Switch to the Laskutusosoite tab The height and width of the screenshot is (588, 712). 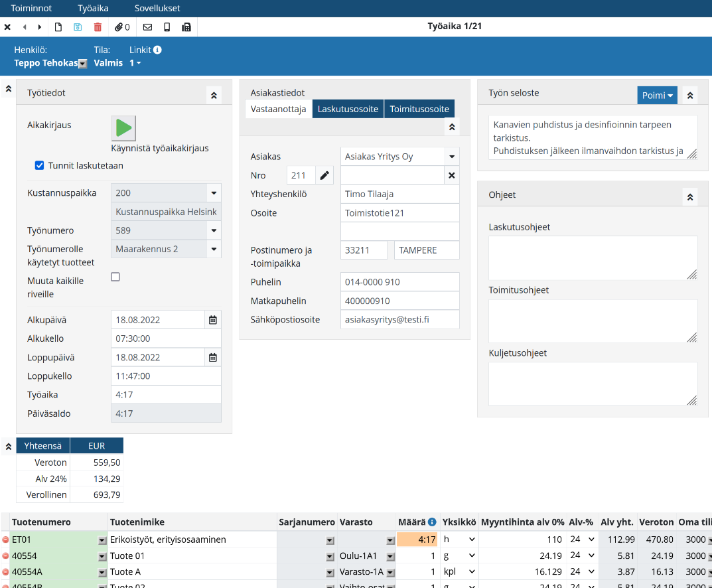click(348, 110)
